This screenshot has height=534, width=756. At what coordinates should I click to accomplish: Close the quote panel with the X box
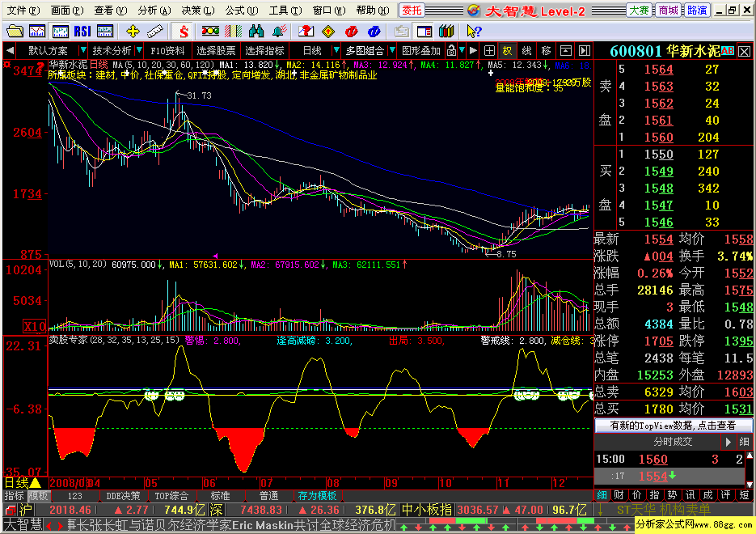(744, 51)
